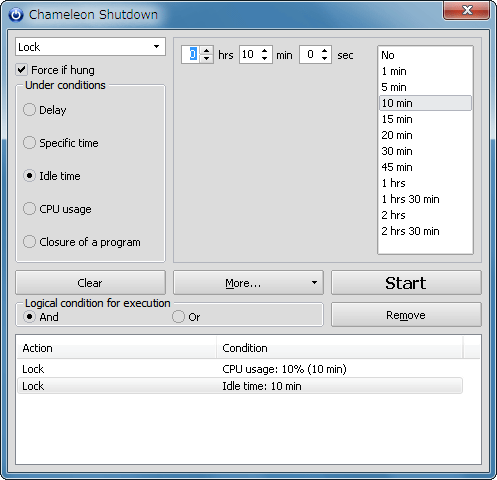
Task: Select the 2 hrs preset
Action: pos(425,215)
